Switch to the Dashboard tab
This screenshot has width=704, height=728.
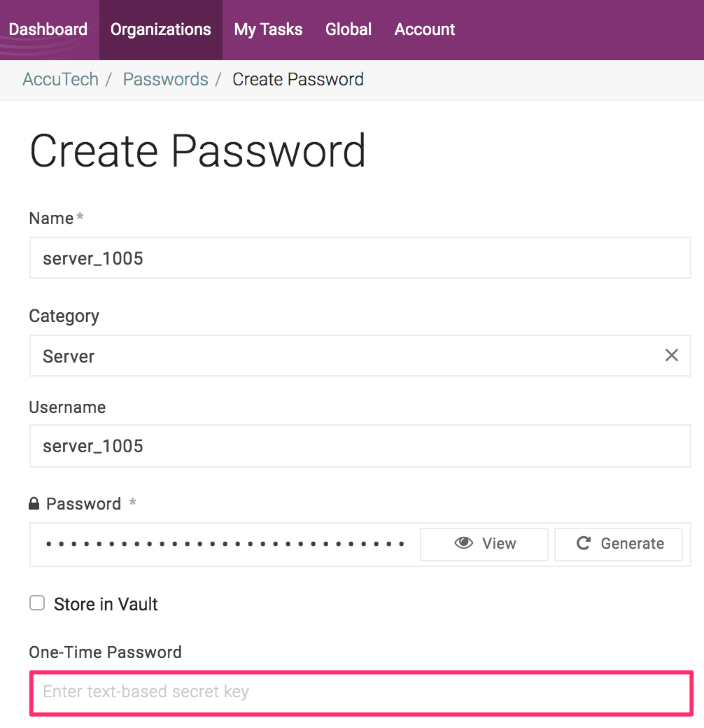pos(48,29)
